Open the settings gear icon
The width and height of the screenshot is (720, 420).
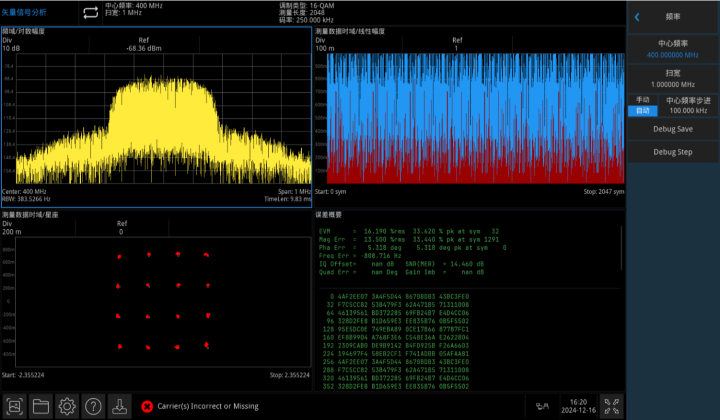click(x=67, y=406)
